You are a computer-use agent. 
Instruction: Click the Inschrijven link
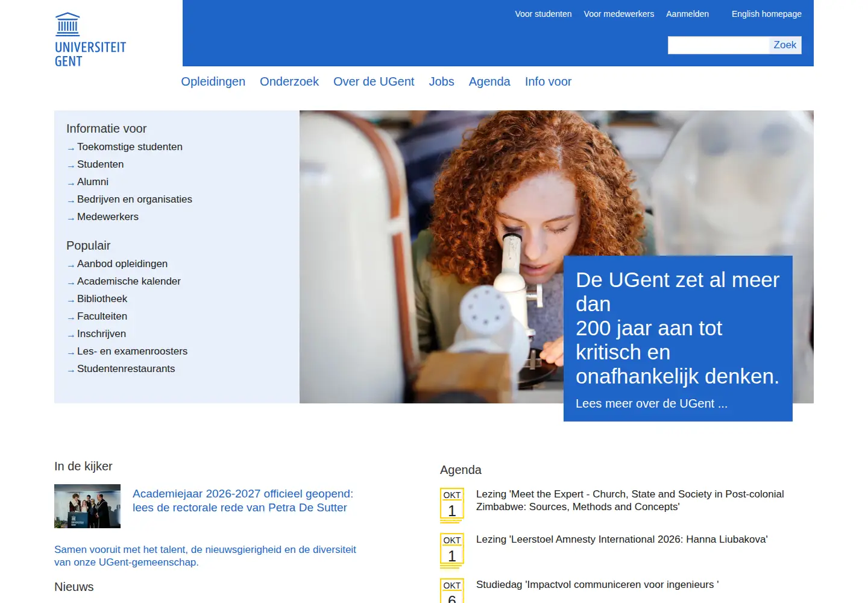(x=101, y=333)
